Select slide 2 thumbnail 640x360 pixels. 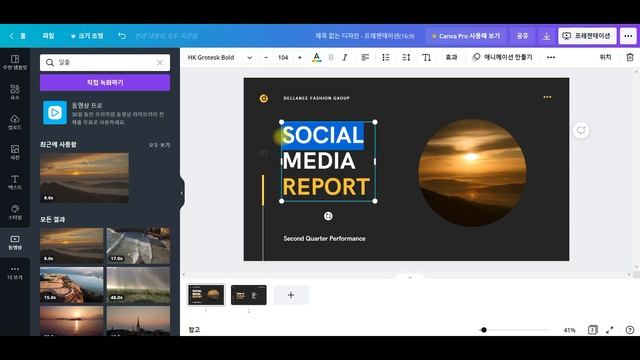click(249, 295)
